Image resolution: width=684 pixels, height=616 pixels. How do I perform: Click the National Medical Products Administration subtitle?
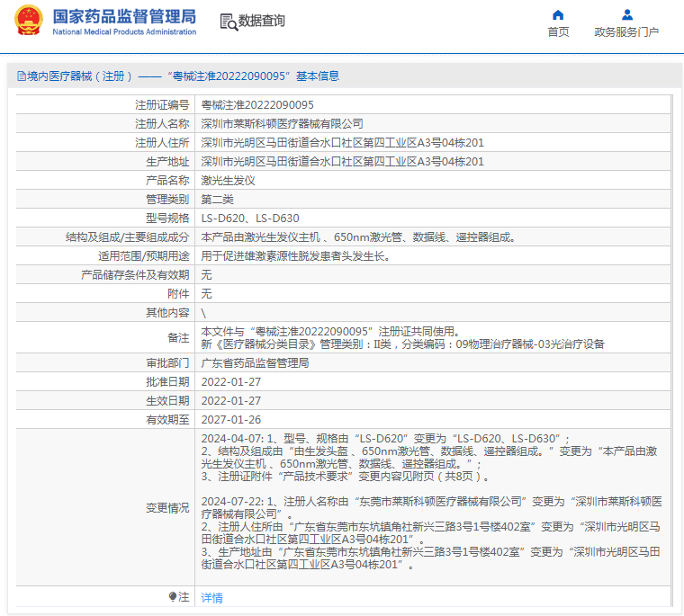(x=124, y=32)
